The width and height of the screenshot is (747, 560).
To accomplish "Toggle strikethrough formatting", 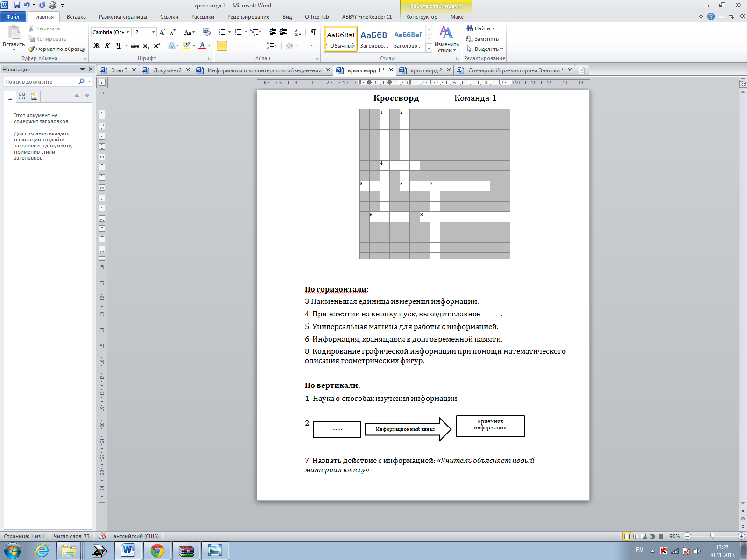I will click(135, 46).
